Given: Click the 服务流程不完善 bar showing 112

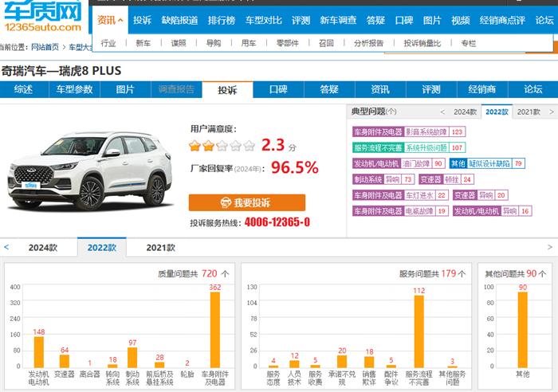Looking at the screenshot, I should coord(418,331).
